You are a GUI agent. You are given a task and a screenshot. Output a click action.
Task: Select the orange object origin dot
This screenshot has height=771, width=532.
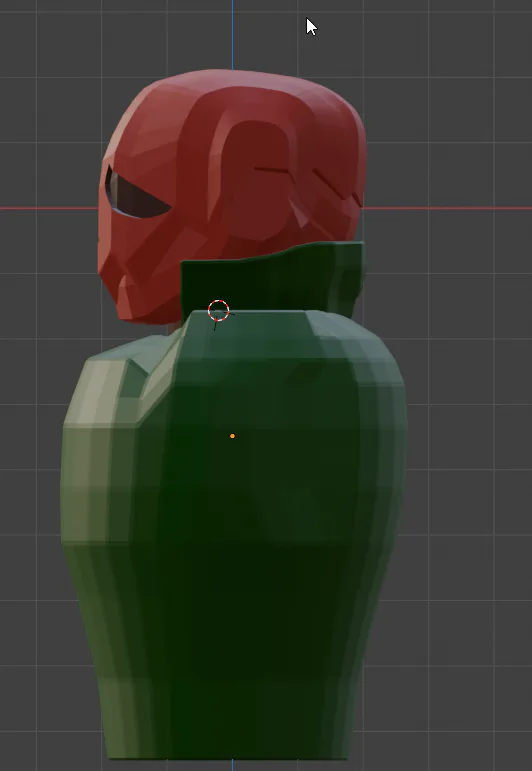[232, 436]
